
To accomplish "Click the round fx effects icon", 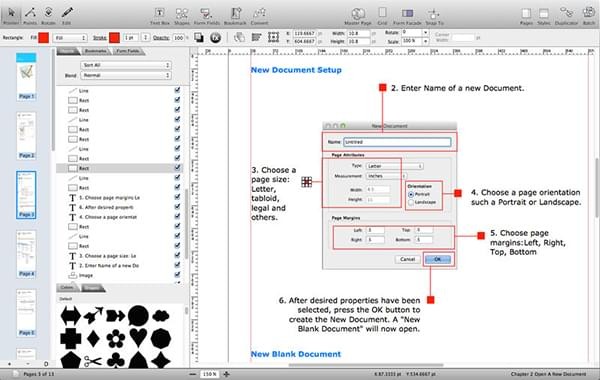I will tap(215, 38).
